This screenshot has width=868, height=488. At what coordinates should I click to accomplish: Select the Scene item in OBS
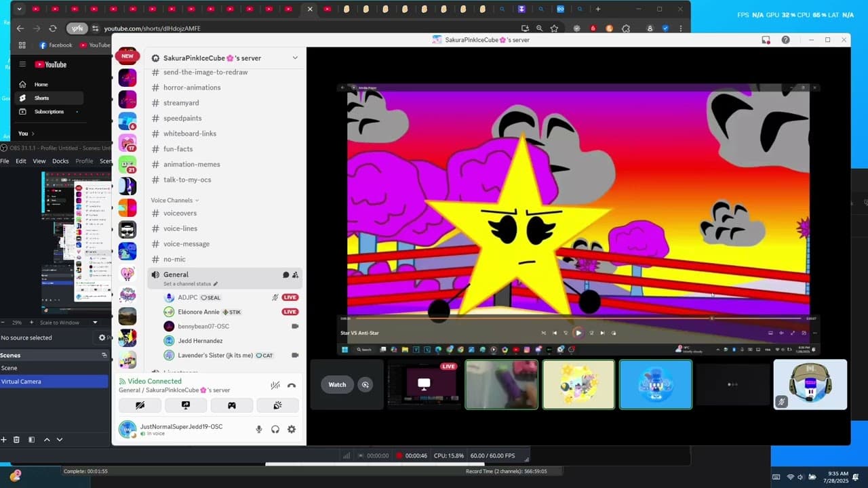[x=54, y=368]
